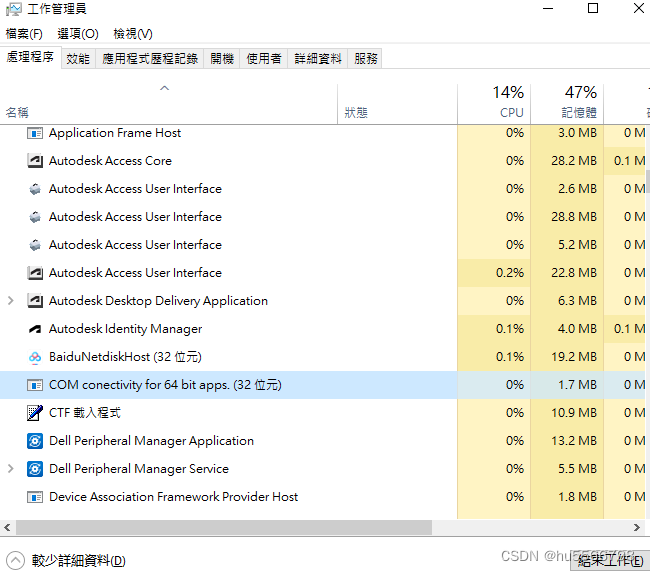Click Dell Peripheral Manager Service icon
650x571 pixels.
[35, 469]
